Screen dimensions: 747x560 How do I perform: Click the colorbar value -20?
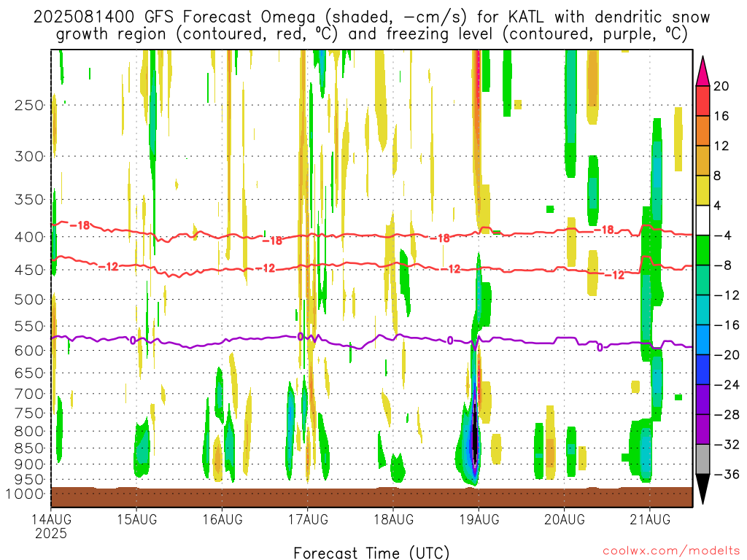pos(727,355)
